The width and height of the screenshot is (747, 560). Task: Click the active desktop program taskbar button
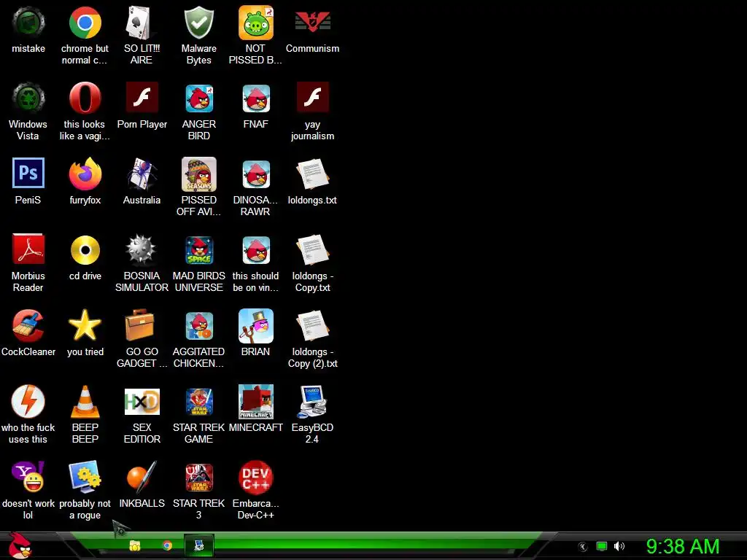[x=198, y=545]
